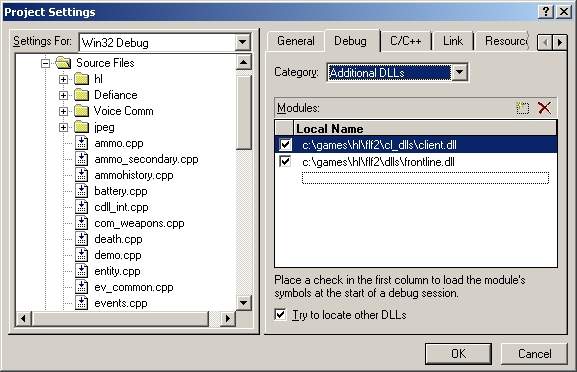Screen dimensions: 577x372
Task: Click the demo.cpp file icon
Action: point(81,255)
